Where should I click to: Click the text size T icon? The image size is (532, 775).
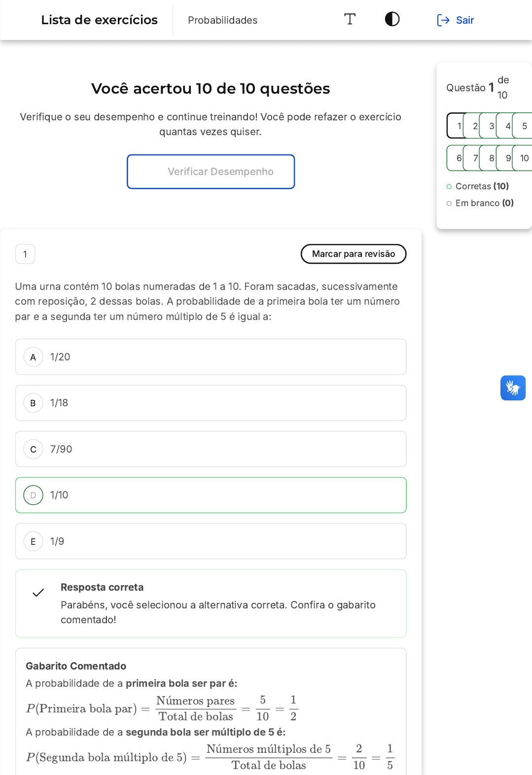[350, 19]
